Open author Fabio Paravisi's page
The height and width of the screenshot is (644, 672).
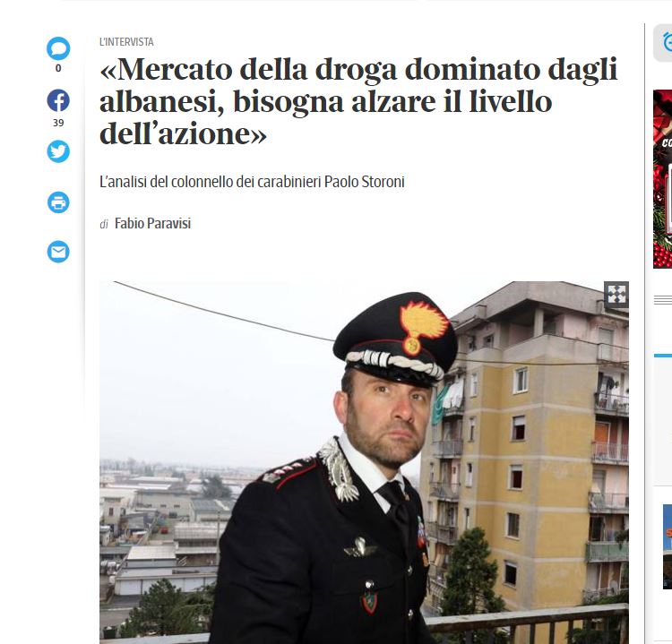(x=152, y=224)
